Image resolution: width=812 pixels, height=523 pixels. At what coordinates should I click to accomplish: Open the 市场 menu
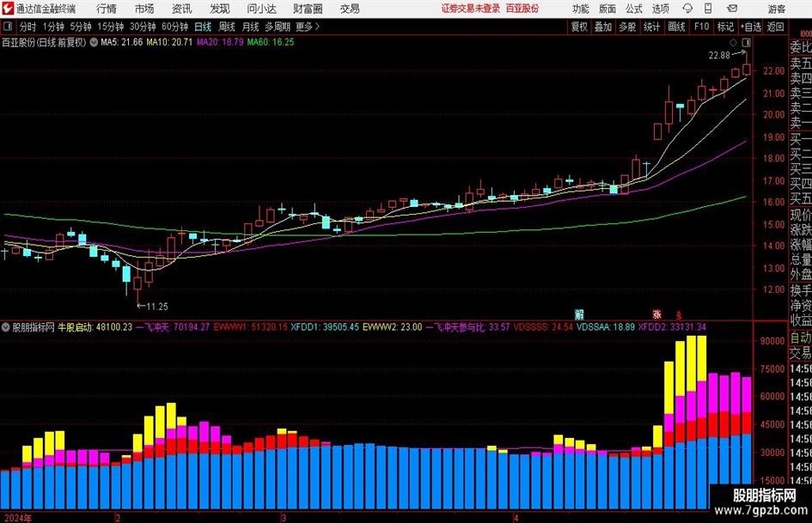(x=144, y=9)
